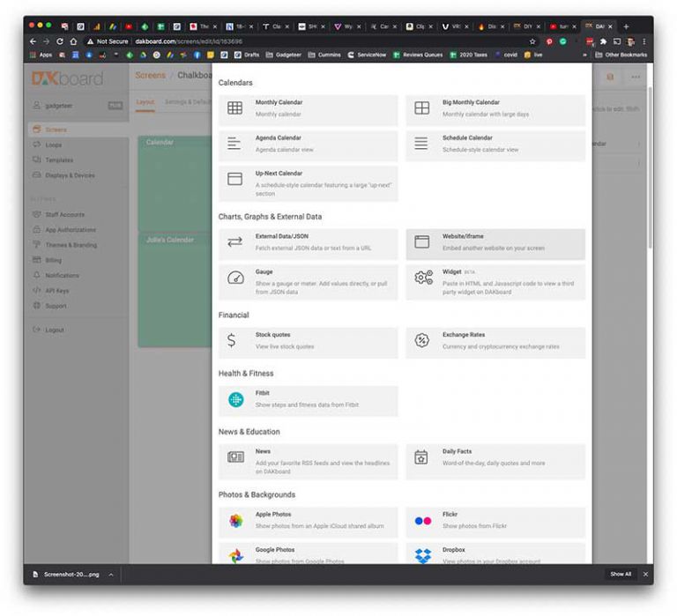Open Themes & Branding in sidebar
Image resolution: width=677 pixels, height=616 pixels.
pos(71,245)
